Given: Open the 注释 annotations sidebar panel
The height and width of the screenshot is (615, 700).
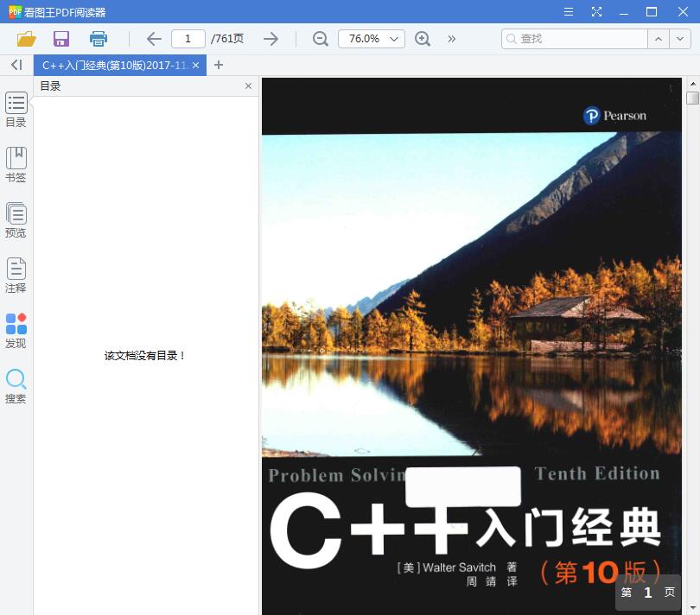Looking at the screenshot, I should tap(16, 276).
